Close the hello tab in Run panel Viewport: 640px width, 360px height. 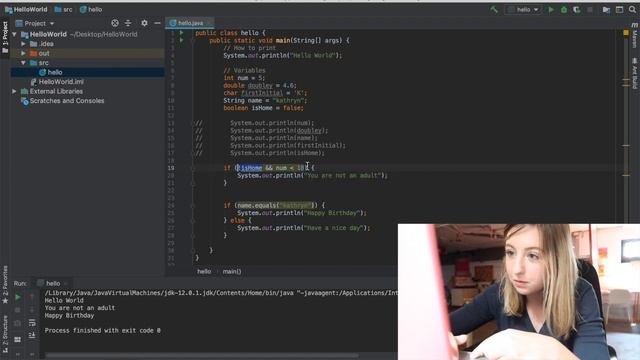(x=66, y=283)
